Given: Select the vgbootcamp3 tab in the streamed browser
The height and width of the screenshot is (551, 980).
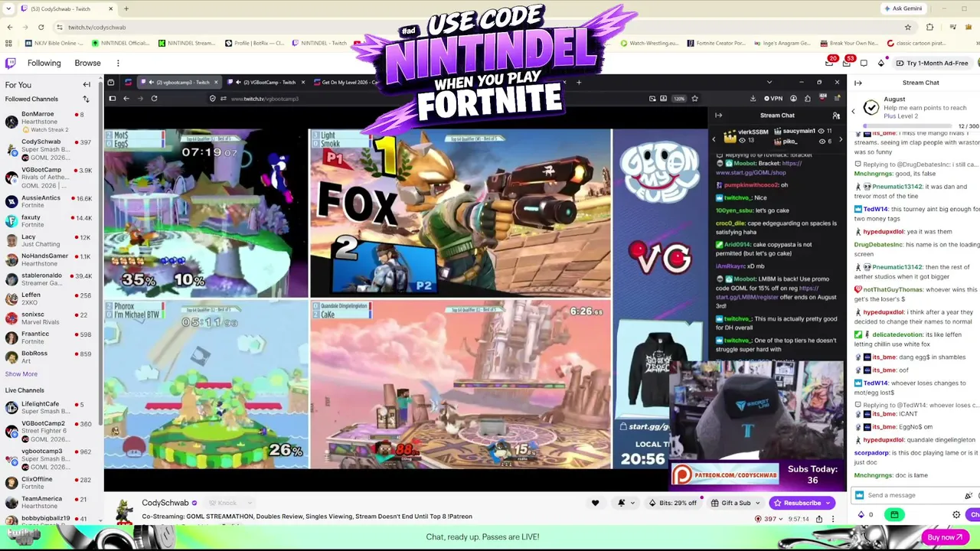Looking at the screenshot, I should click(x=180, y=83).
